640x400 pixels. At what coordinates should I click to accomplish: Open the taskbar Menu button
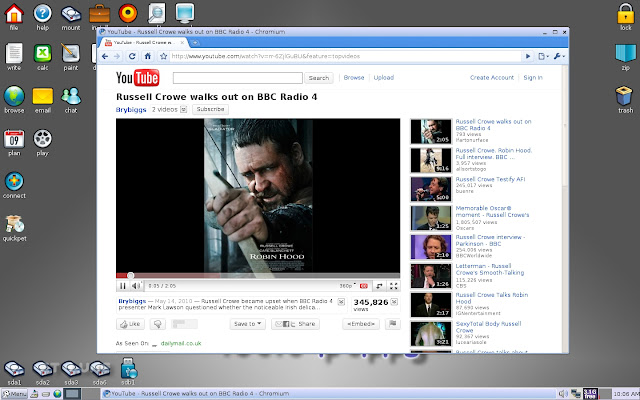(15, 393)
